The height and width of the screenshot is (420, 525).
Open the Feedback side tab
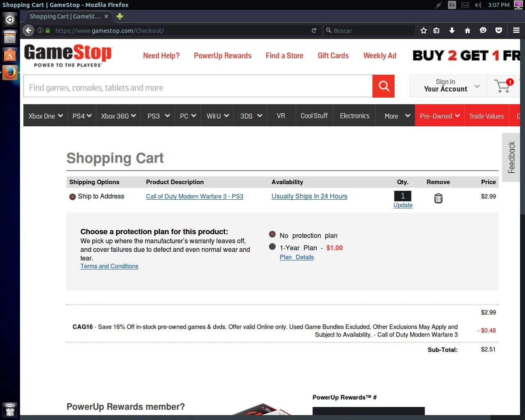[x=511, y=157]
